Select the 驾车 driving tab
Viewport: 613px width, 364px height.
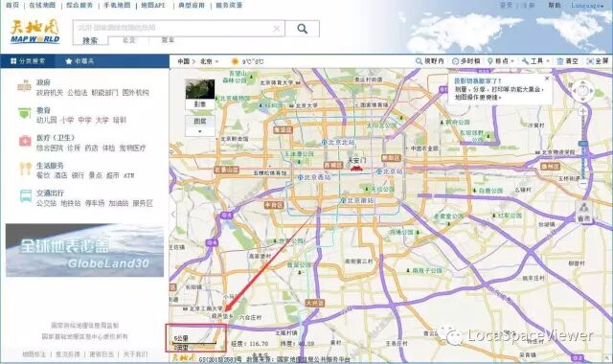(169, 40)
